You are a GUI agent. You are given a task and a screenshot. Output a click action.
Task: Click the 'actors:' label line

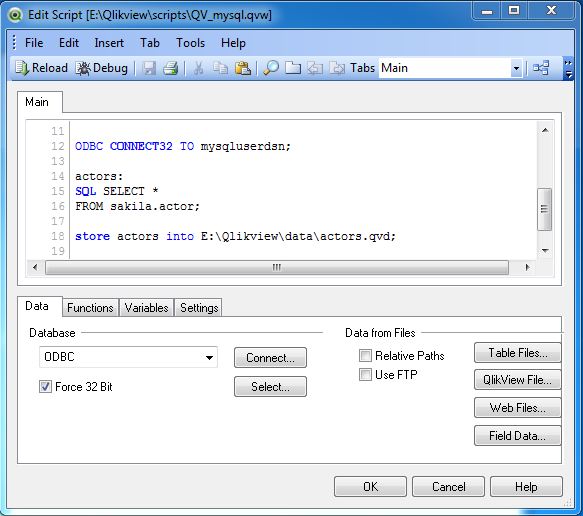(x=99, y=176)
